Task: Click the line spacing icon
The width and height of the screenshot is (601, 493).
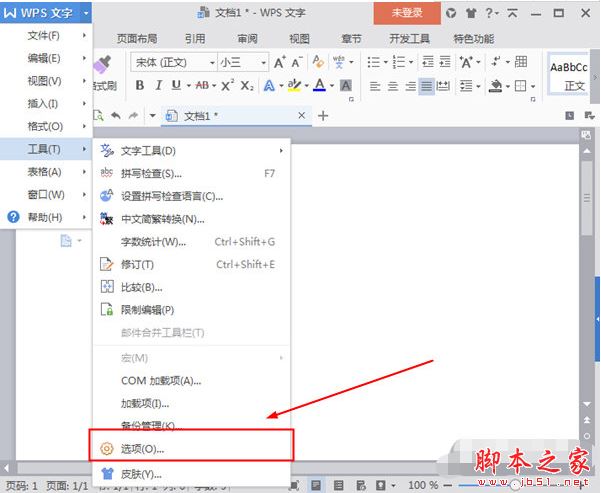Action: (466, 86)
